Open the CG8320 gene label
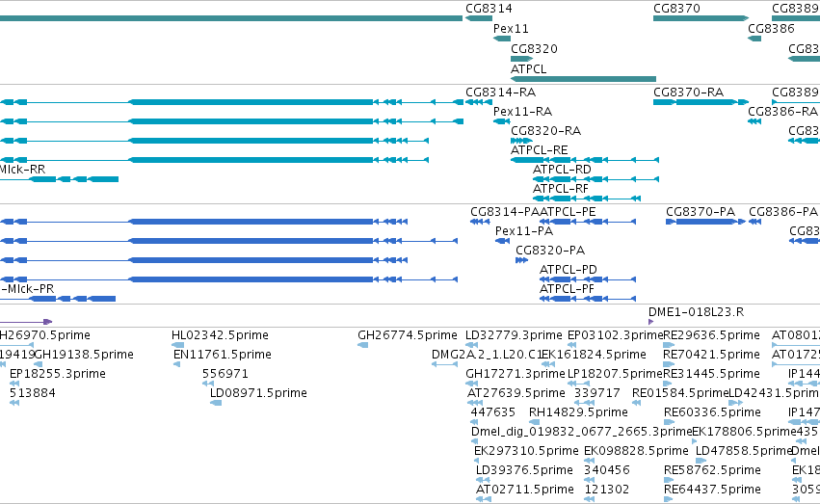820x504 pixels. pyautogui.click(x=534, y=49)
